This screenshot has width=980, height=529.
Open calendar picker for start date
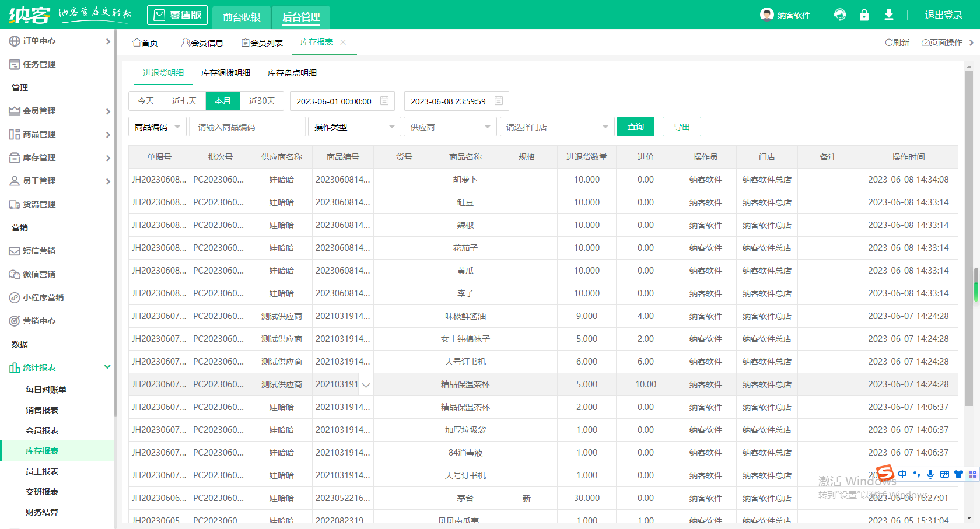[384, 101]
